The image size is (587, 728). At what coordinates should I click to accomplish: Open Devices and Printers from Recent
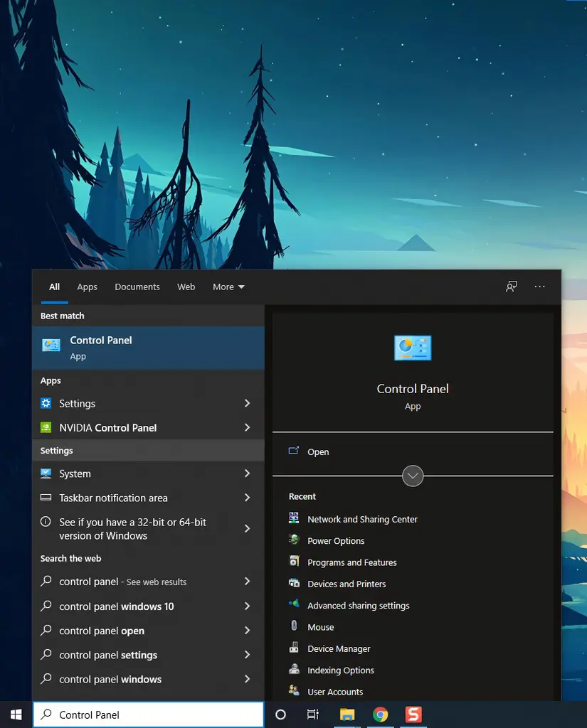[347, 584]
